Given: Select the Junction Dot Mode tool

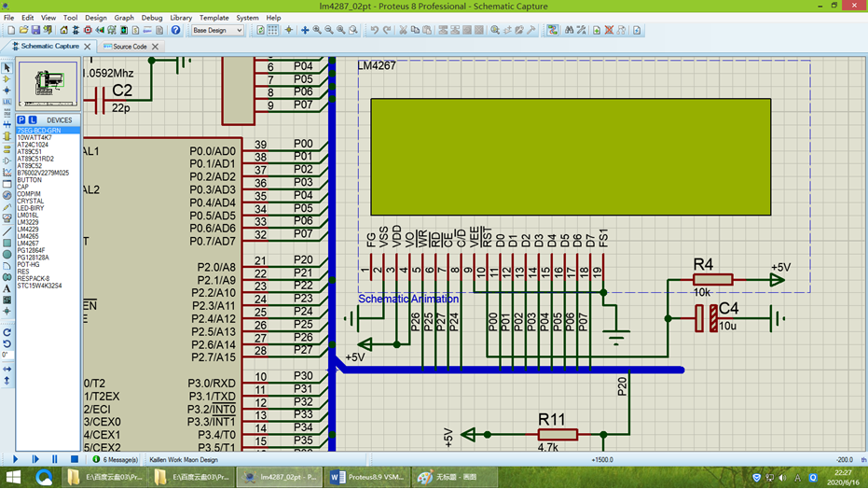Looking at the screenshot, I should (x=7, y=91).
